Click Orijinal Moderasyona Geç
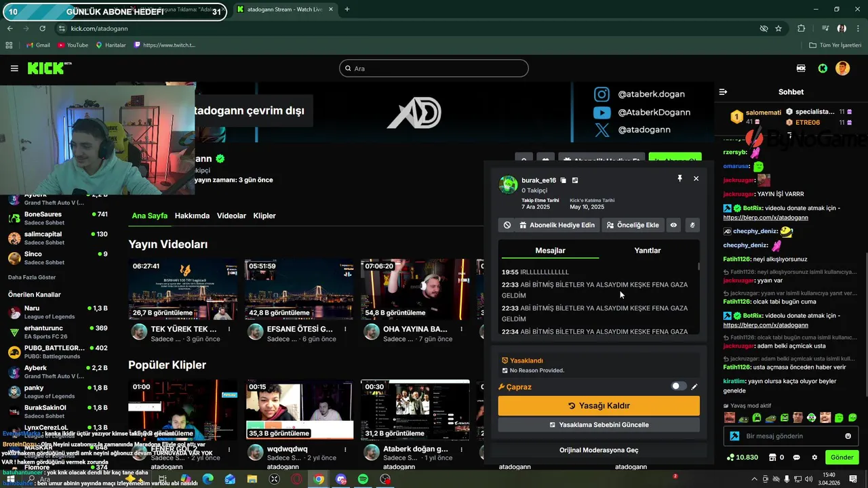The height and width of the screenshot is (488, 868). click(x=599, y=450)
